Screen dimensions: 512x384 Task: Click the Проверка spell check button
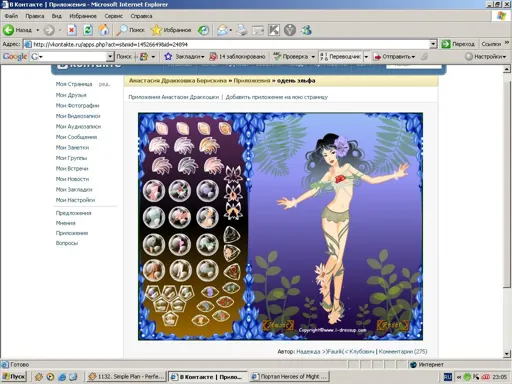pos(291,57)
